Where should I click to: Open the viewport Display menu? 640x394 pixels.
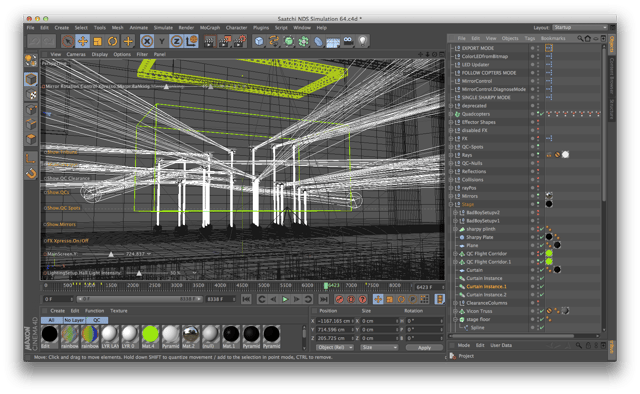tap(100, 54)
